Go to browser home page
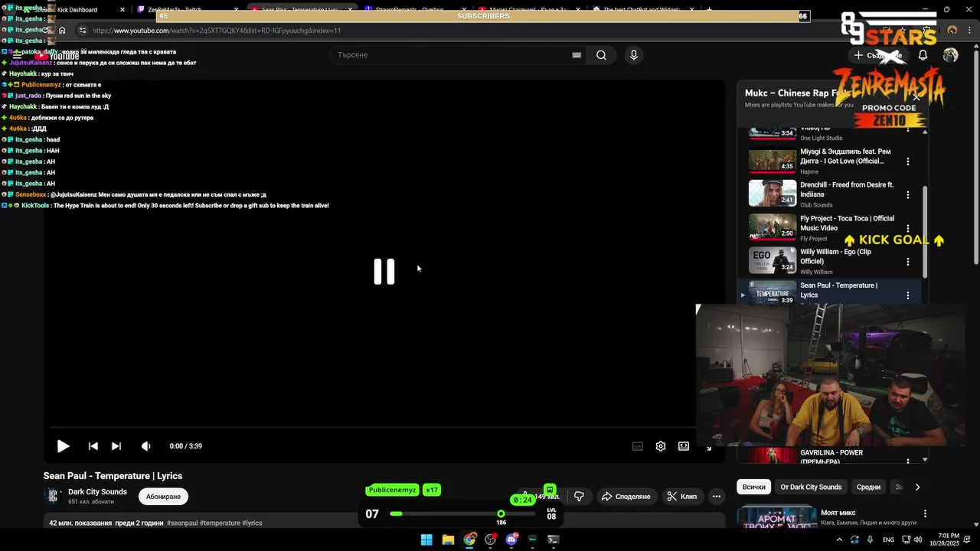Screen dimensions: 980x551 point(62,31)
